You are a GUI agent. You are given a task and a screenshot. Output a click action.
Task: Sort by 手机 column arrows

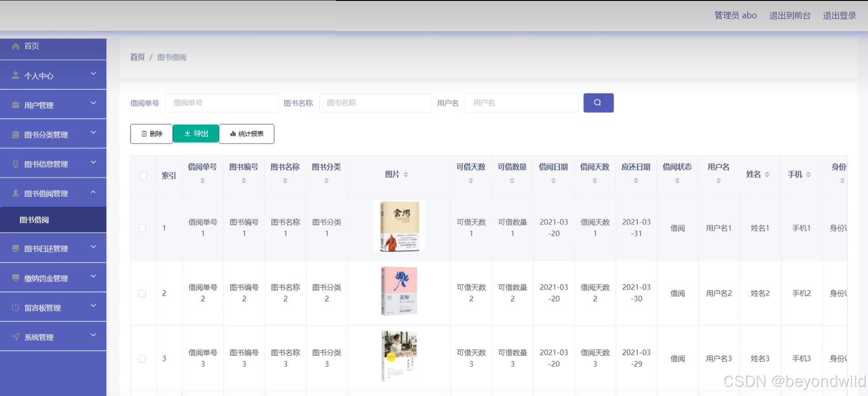coord(808,175)
